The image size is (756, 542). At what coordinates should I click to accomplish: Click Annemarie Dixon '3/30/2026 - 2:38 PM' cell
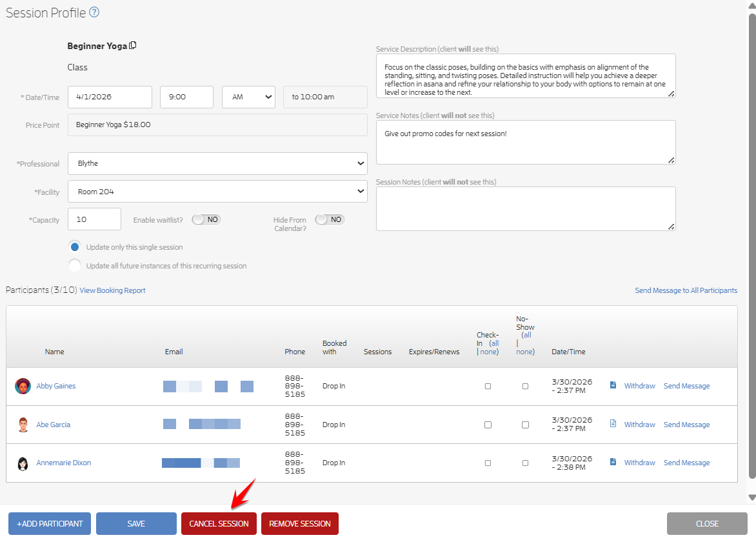point(572,463)
